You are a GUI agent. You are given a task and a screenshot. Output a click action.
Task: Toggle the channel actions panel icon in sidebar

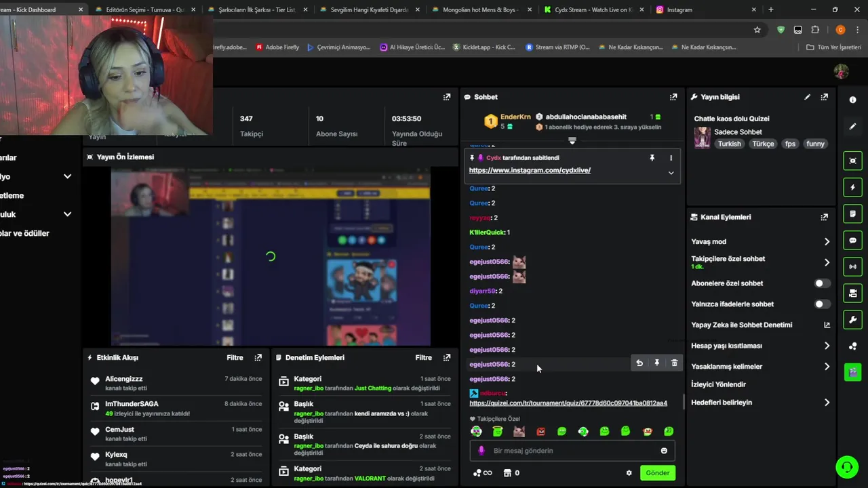pos(852,293)
